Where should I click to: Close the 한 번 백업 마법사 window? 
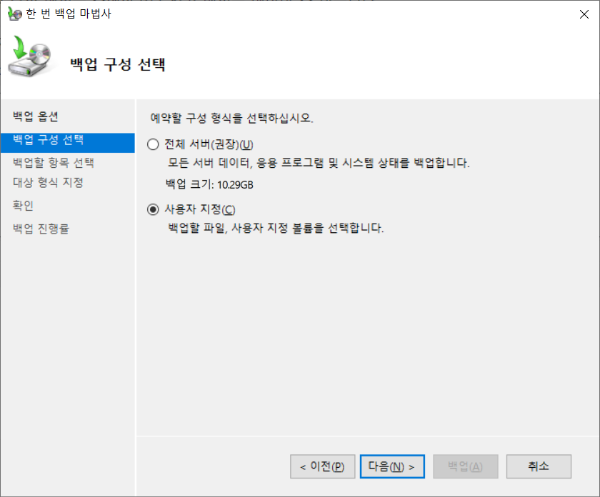pyautogui.click(x=584, y=15)
